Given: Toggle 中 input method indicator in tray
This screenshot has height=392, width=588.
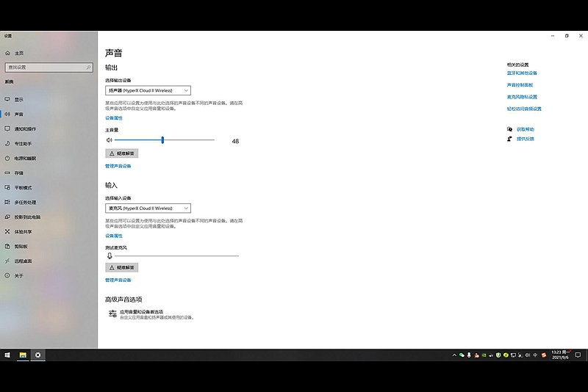Looking at the screenshot, I should coord(535,355).
